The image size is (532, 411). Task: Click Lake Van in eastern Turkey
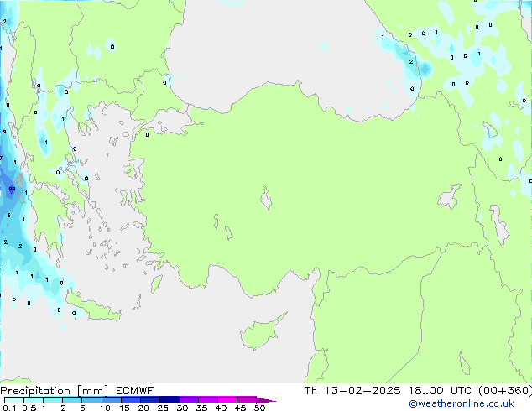click(x=451, y=198)
